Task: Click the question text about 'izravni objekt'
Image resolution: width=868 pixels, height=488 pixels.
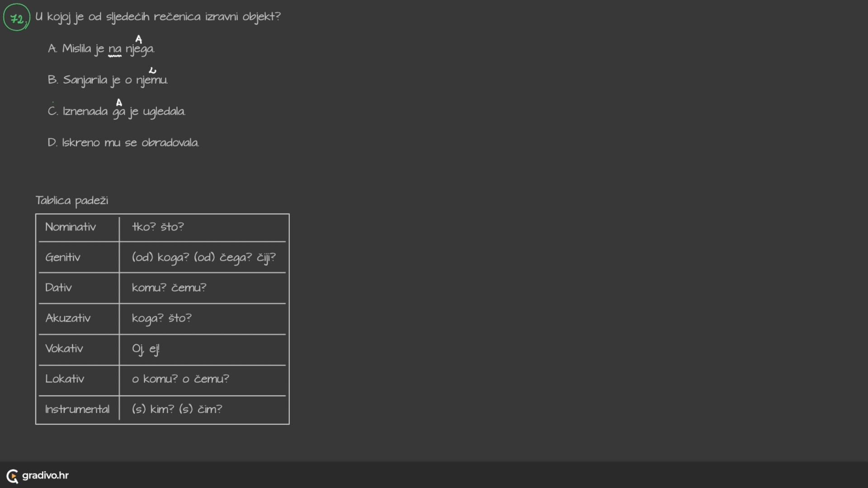Action: click(158, 17)
